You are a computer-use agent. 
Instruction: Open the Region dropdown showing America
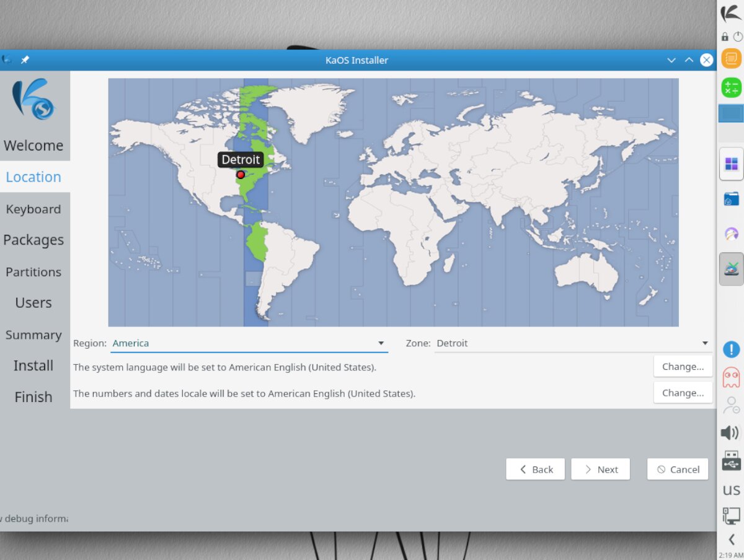click(249, 343)
